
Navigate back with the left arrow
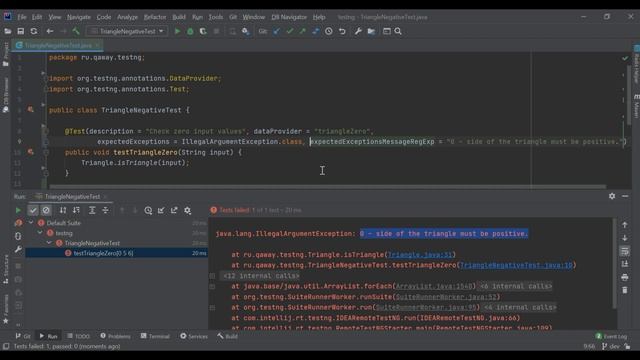50,31
